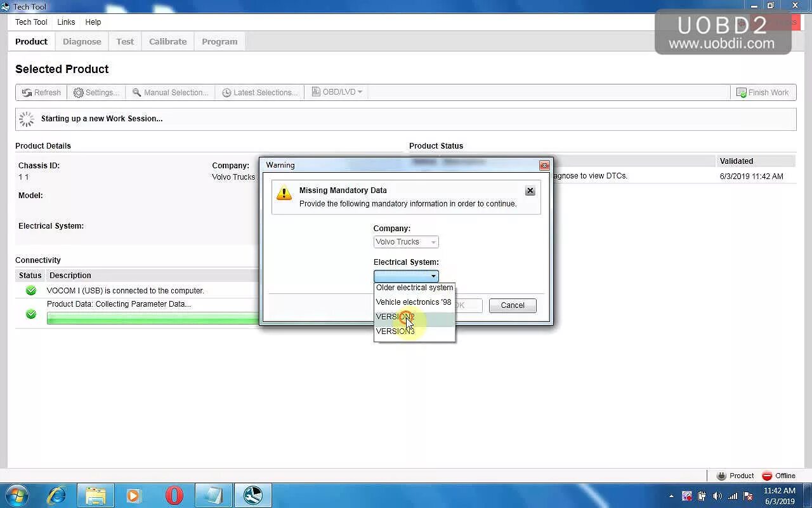
Task: Switch to the Diagnose tab
Action: coord(82,41)
